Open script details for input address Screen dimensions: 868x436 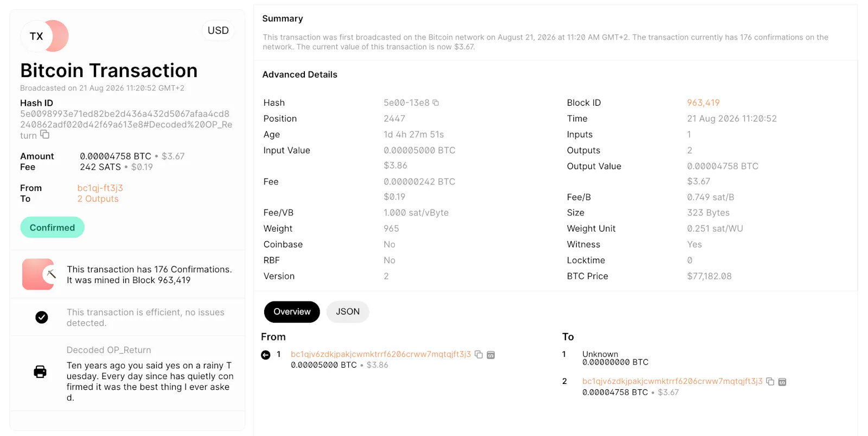coord(491,355)
